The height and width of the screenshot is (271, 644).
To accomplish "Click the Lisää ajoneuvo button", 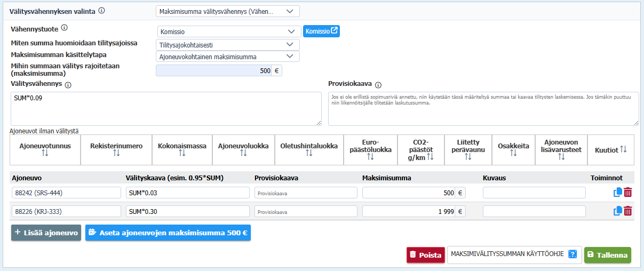I will (x=46, y=233).
